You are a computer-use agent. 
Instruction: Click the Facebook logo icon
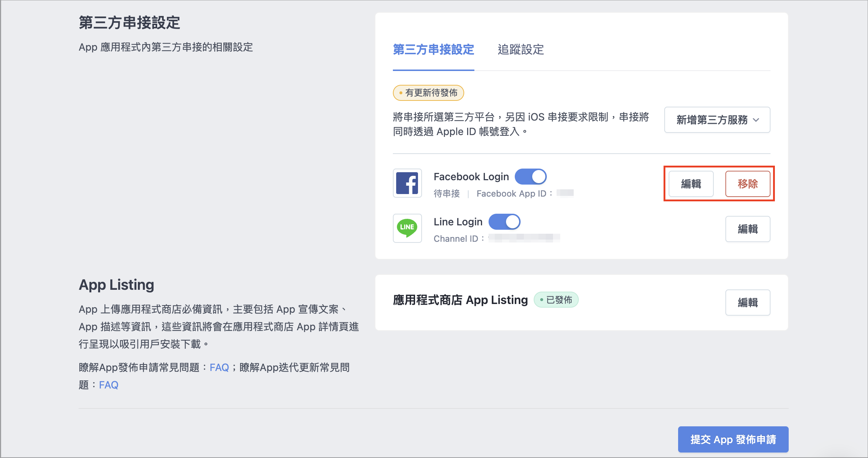[407, 183]
